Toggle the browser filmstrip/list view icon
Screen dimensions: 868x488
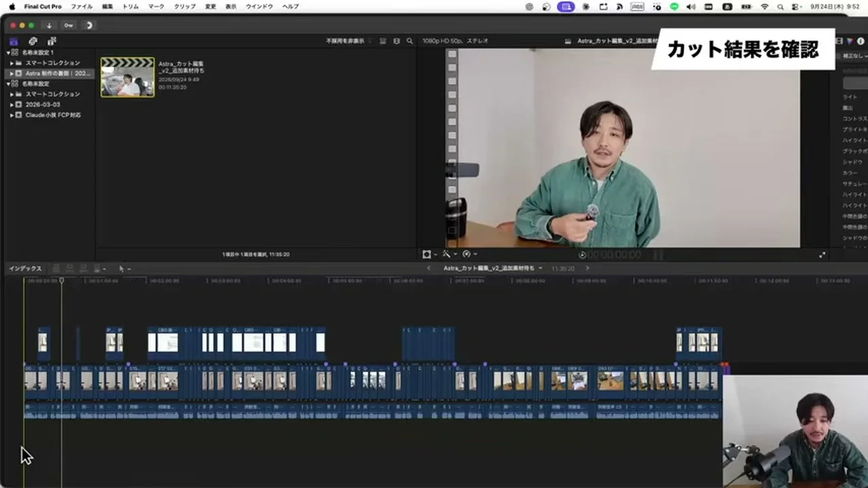pyautogui.click(x=382, y=41)
